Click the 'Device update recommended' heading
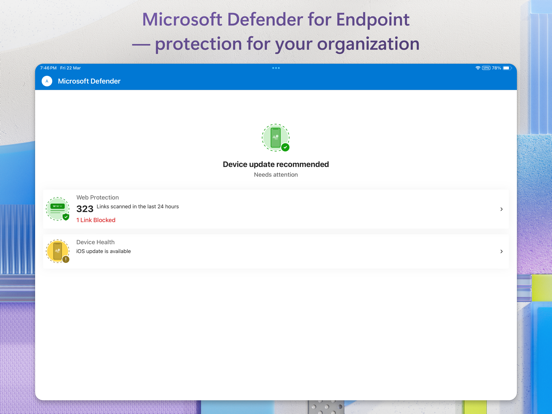552x414 pixels. [276, 164]
